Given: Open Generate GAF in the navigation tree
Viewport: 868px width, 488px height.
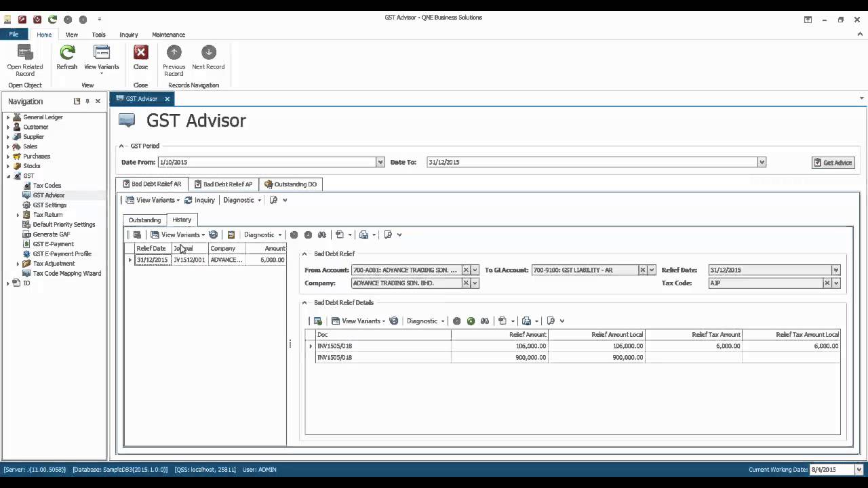Looking at the screenshot, I should (x=52, y=235).
